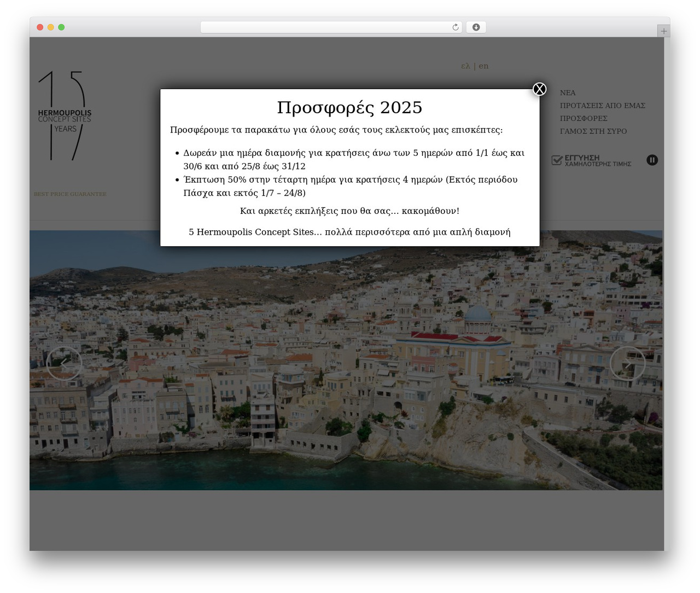
Task: Go to previous slide arrow
Action: tap(65, 363)
